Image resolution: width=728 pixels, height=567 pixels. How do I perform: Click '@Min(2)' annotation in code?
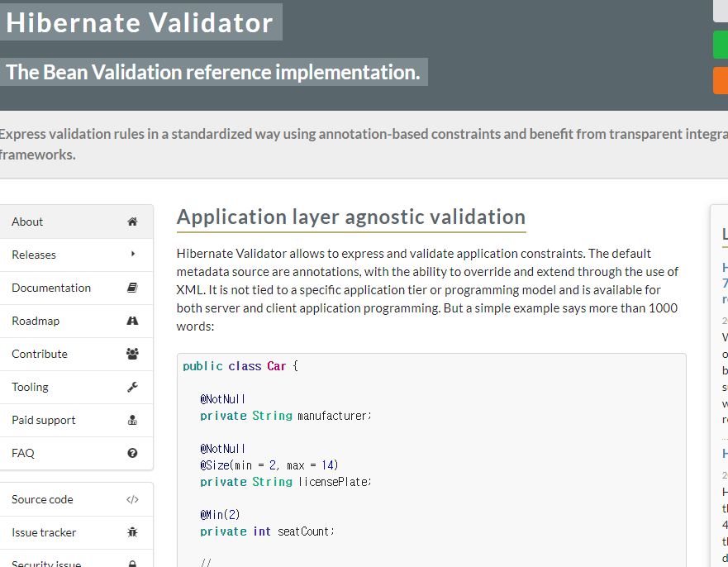pyautogui.click(x=220, y=515)
